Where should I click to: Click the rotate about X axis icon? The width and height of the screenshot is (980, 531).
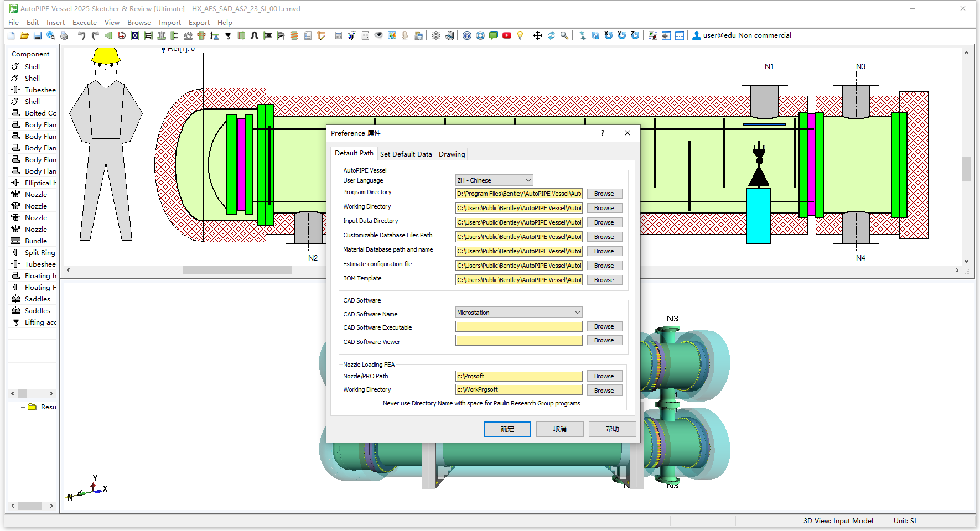click(609, 35)
